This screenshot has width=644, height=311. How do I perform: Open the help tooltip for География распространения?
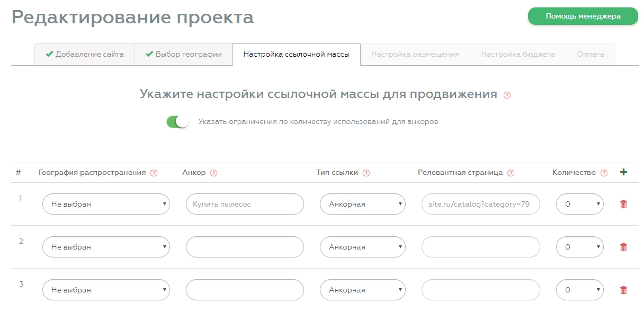pyautogui.click(x=154, y=173)
